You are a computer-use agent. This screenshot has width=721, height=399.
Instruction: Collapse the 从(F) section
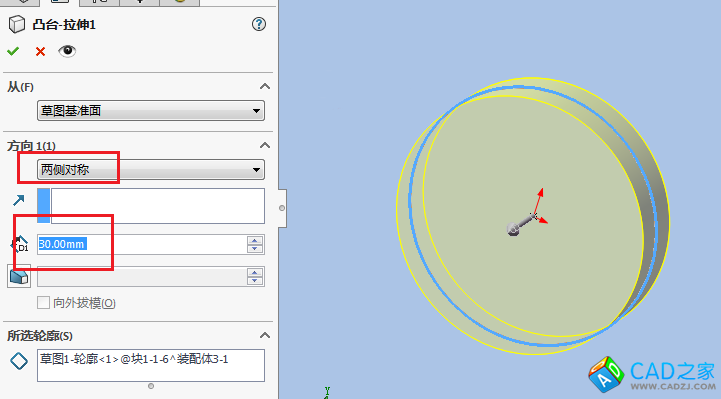tap(265, 86)
